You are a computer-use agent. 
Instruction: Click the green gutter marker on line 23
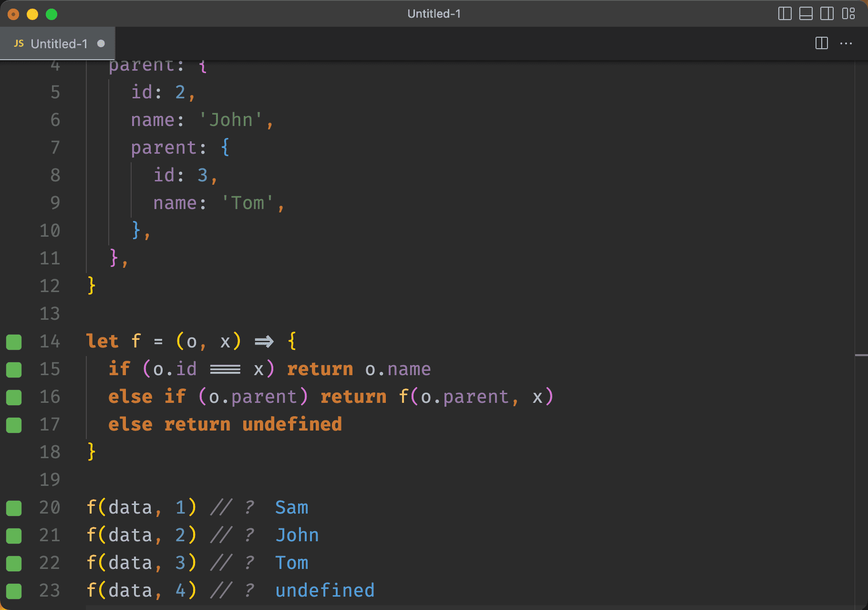tap(14, 591)
